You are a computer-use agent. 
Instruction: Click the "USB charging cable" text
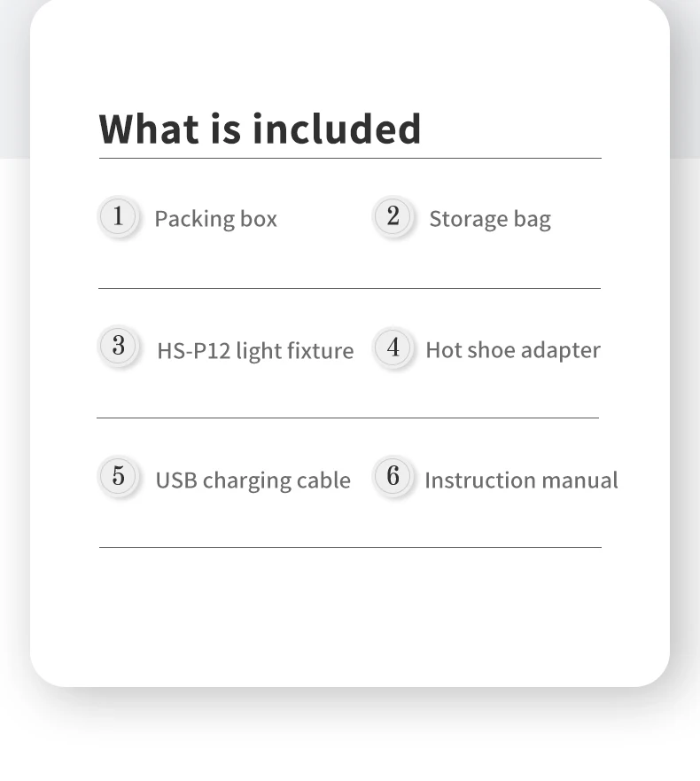click(253, 480)
